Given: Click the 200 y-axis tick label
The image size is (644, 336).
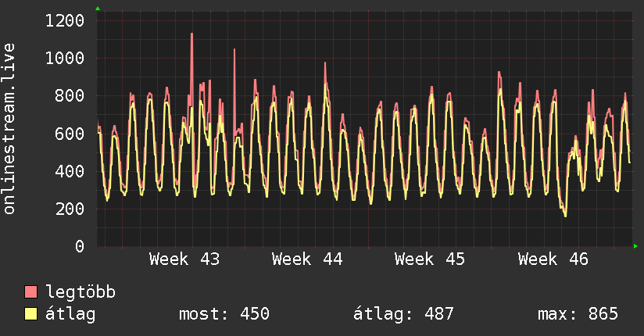Looking at the screenshot, I should click(70, 209).
